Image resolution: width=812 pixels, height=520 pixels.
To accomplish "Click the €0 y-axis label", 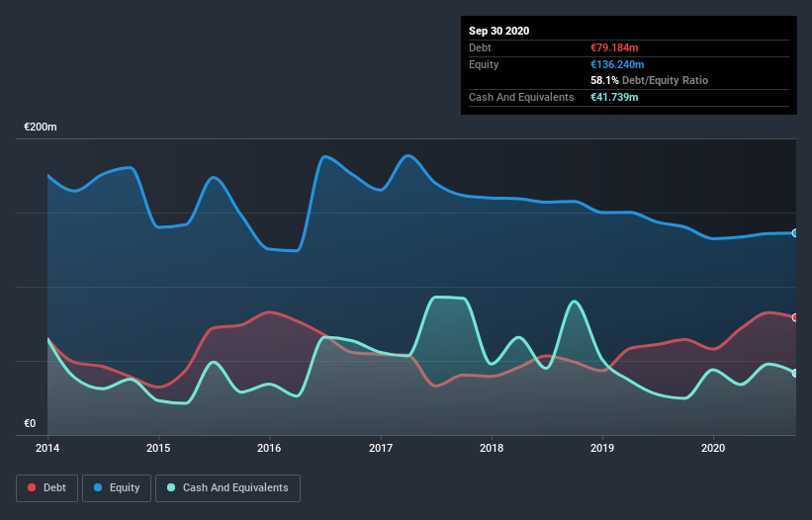I will [30, 424].
